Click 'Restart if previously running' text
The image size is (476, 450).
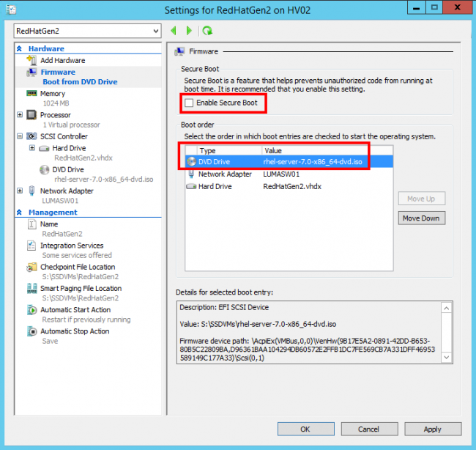click(86, 320)
